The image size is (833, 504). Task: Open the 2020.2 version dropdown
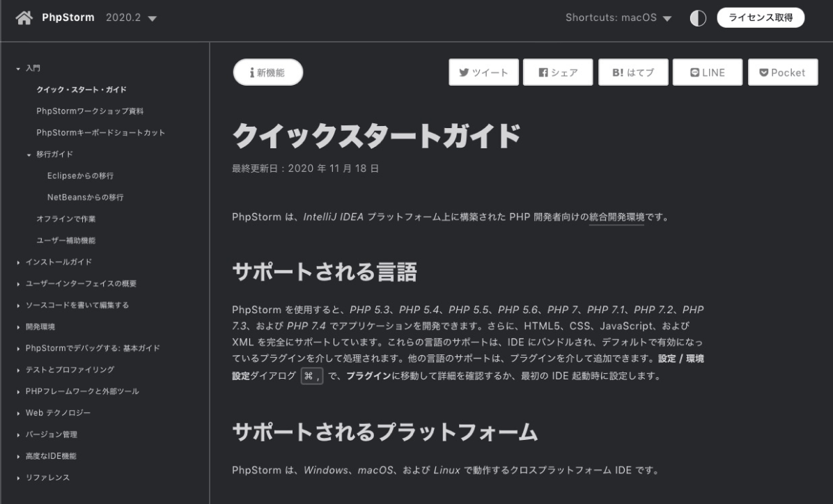click(131, 18)
